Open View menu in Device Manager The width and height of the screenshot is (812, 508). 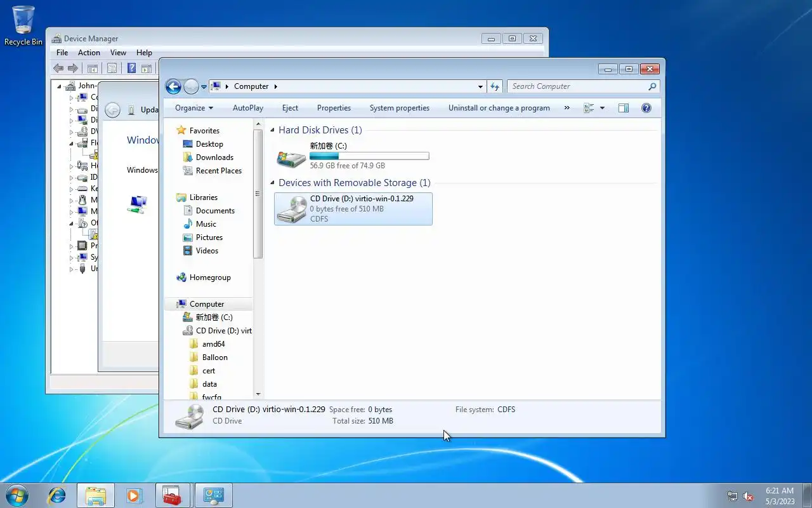[x=118, y=53]
